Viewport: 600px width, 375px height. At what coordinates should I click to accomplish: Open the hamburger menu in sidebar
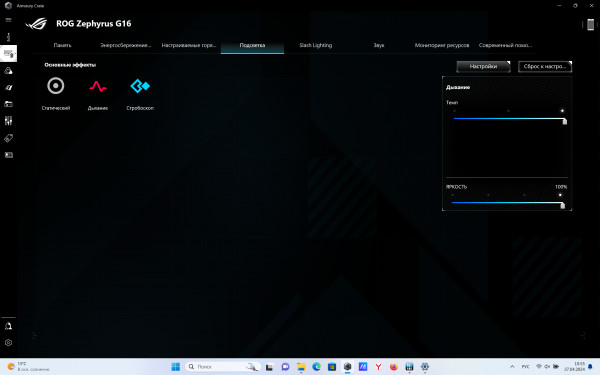coord(8,20)
